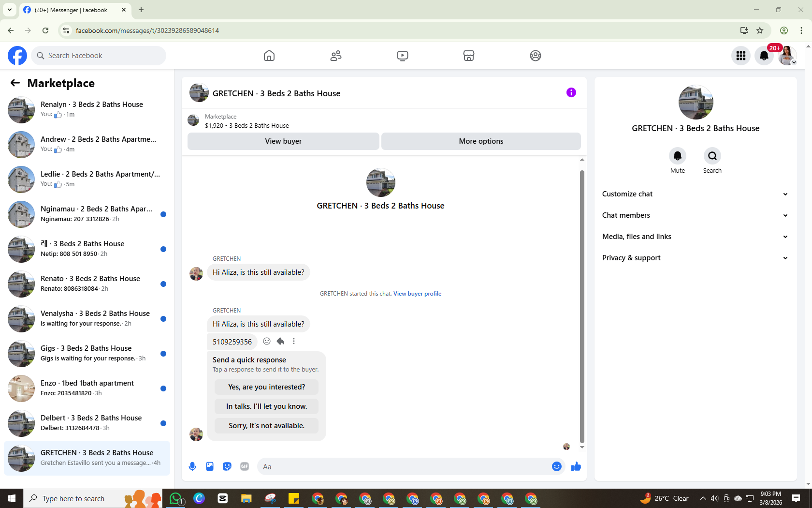The image size is (812, 508).
Task: Go back from Marketplace chats list
Action: (x=15, y=83)
